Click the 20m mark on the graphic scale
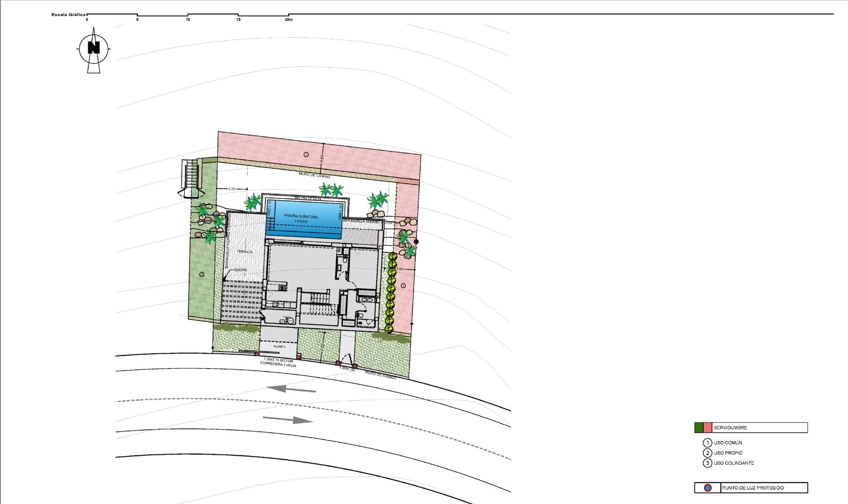 288,20
